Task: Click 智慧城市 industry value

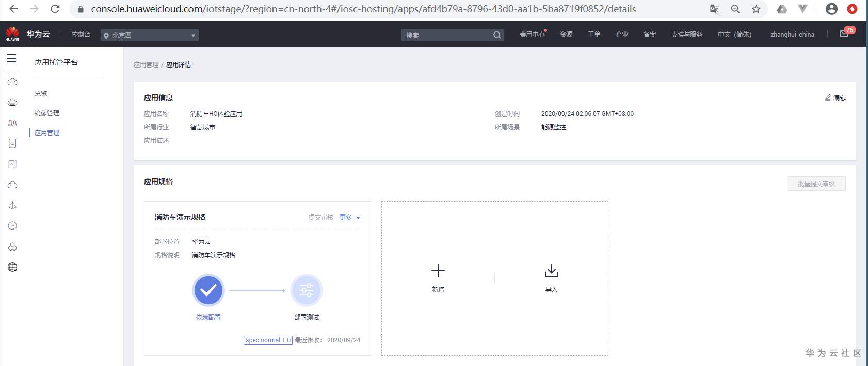Action: pos(203,127)
